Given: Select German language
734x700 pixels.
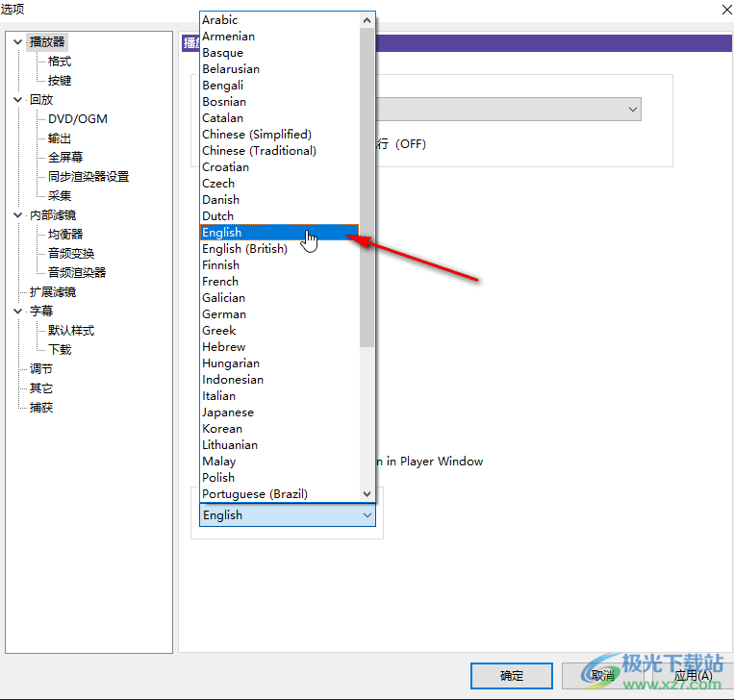Looking at the screenshot, I should pos(280,314).
